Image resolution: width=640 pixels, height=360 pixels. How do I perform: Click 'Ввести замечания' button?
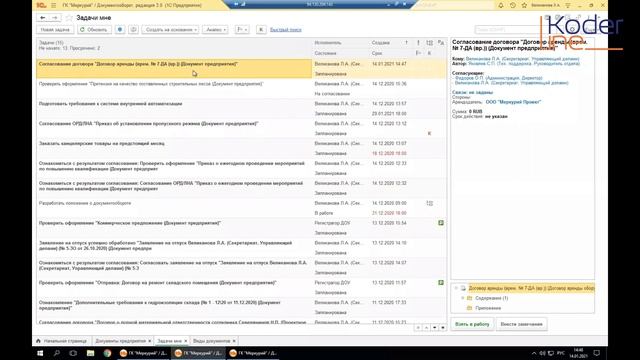[521, 324]
